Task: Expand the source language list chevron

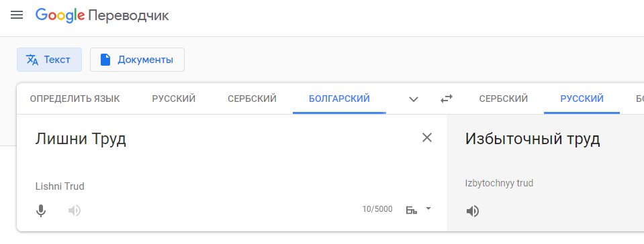Action: click(x=414, y=99)
